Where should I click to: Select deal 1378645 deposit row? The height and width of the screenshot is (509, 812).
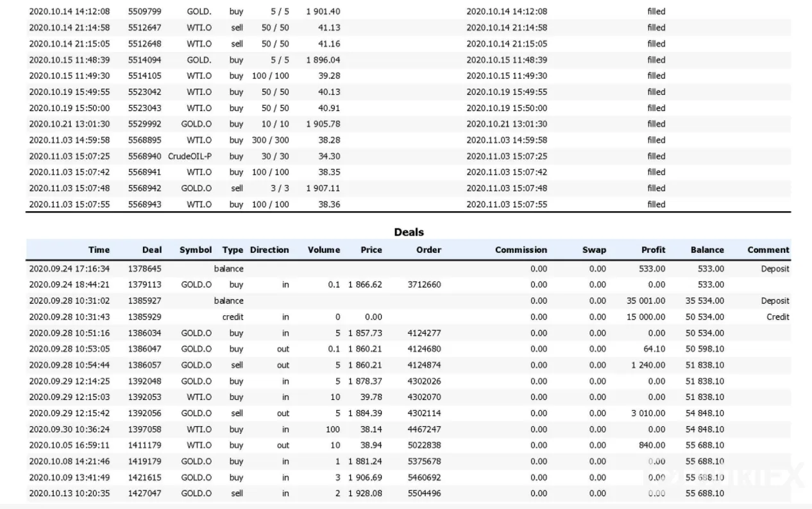pos(409,269)
